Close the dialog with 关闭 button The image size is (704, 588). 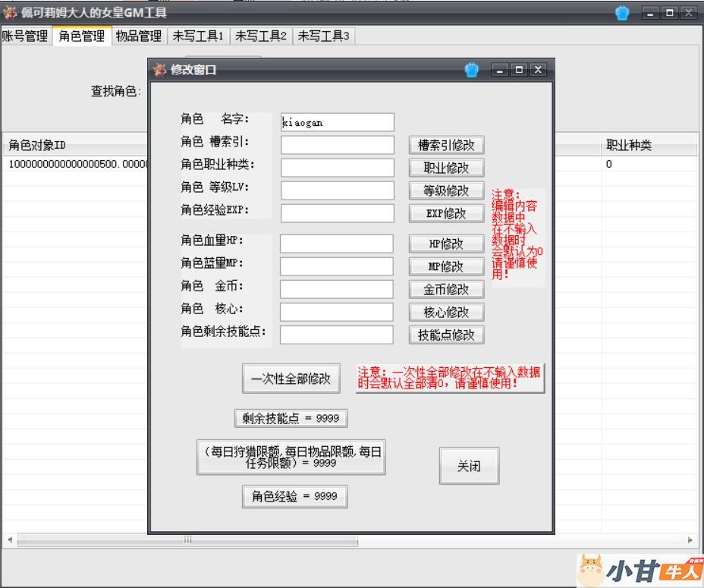468,466
